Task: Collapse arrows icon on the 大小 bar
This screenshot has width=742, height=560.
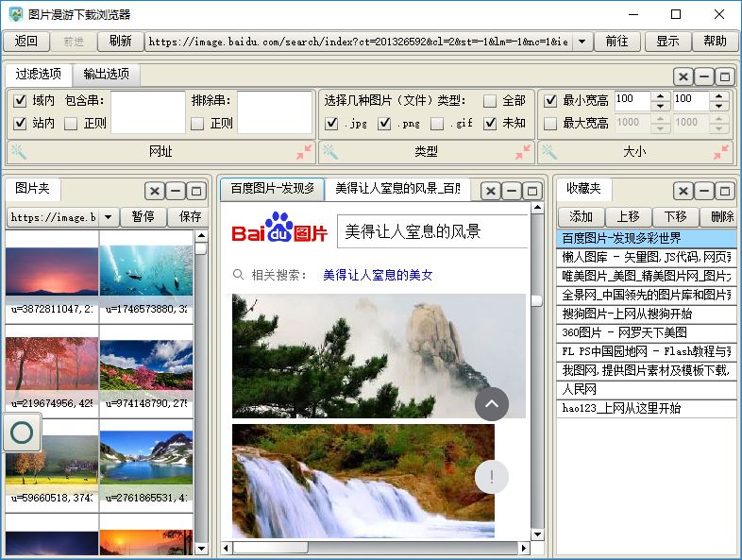Action: pos(721,152)
